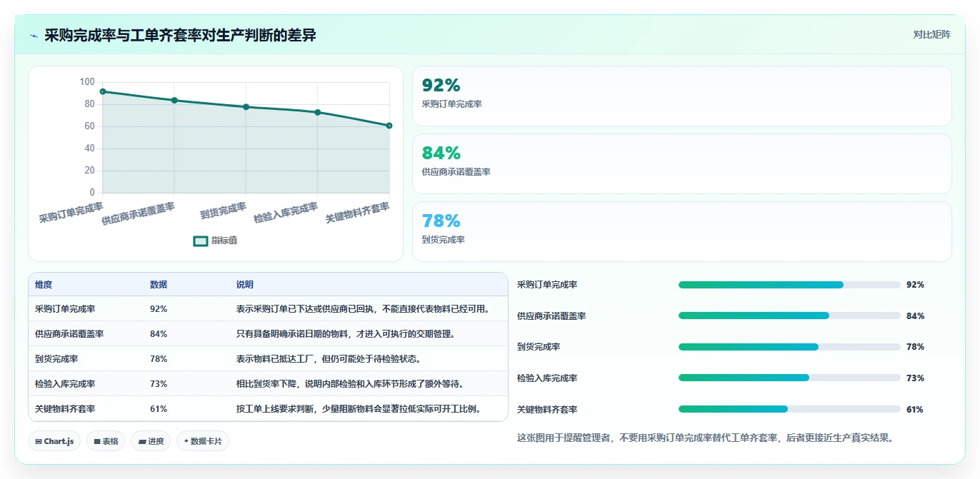This screenshot has width=980, height=479.
Task: Open the 84% 供应商承诺覆盖率 stat card
Action: point(682,163)
